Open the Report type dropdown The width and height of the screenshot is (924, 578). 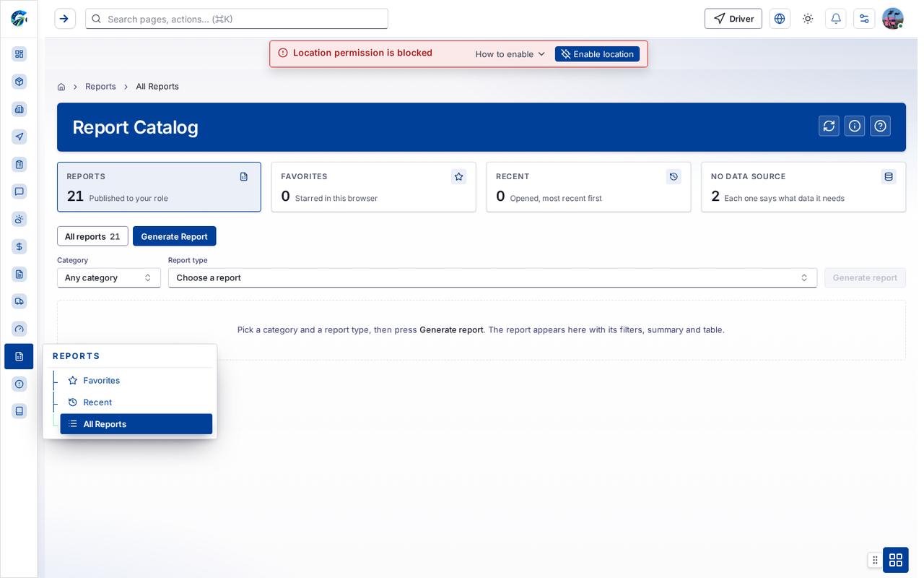(x=492, y=277)
